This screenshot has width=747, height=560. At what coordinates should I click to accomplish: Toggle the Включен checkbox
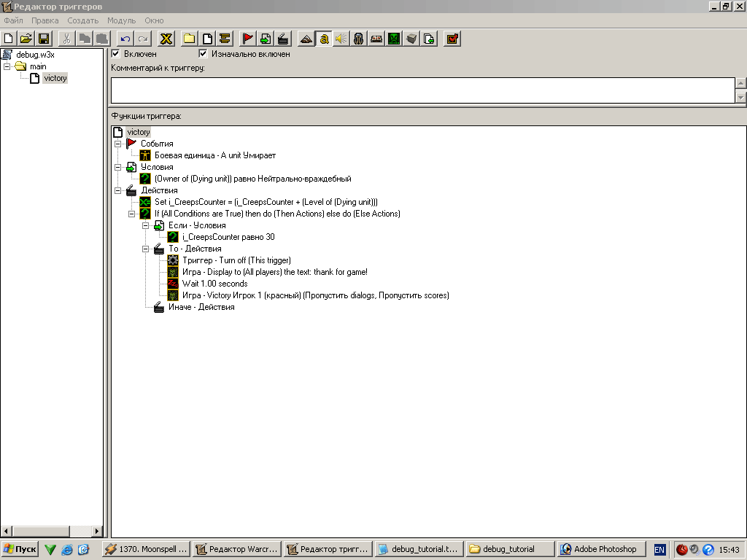point(115,53)
